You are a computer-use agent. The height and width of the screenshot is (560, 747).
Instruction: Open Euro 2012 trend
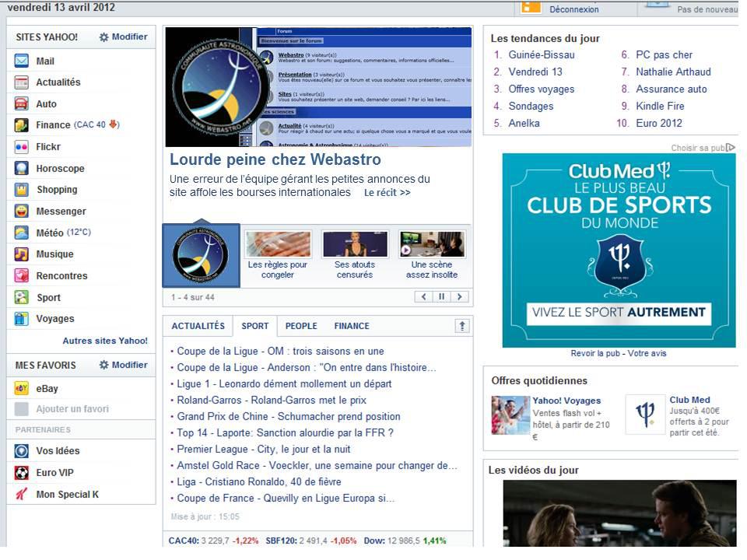(x=659, y=124)
